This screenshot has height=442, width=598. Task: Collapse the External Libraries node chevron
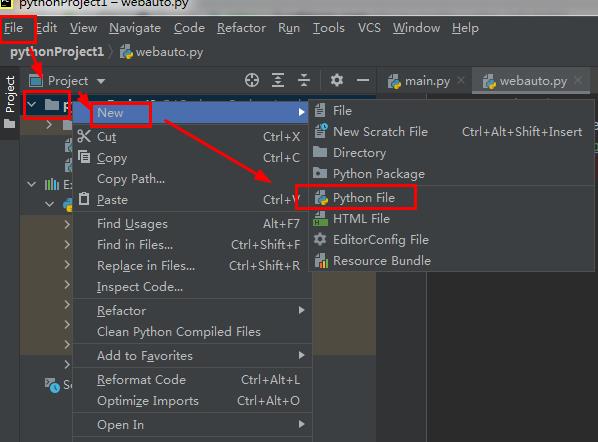coord(32,185)
